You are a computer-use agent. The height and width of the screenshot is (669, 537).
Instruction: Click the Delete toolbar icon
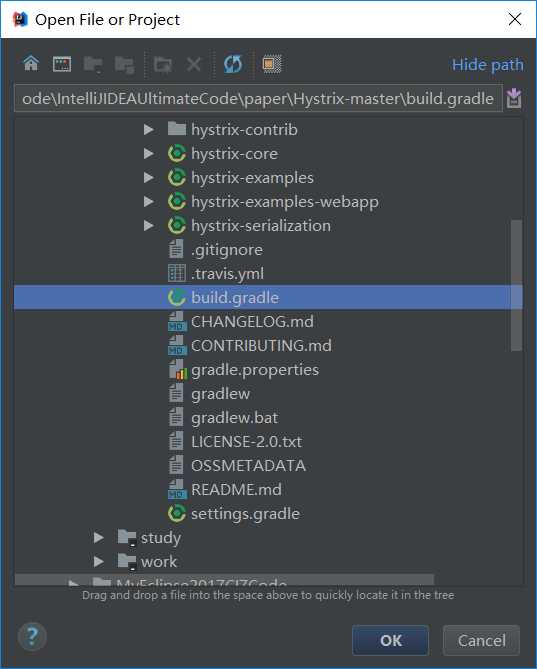click(194, 65)
